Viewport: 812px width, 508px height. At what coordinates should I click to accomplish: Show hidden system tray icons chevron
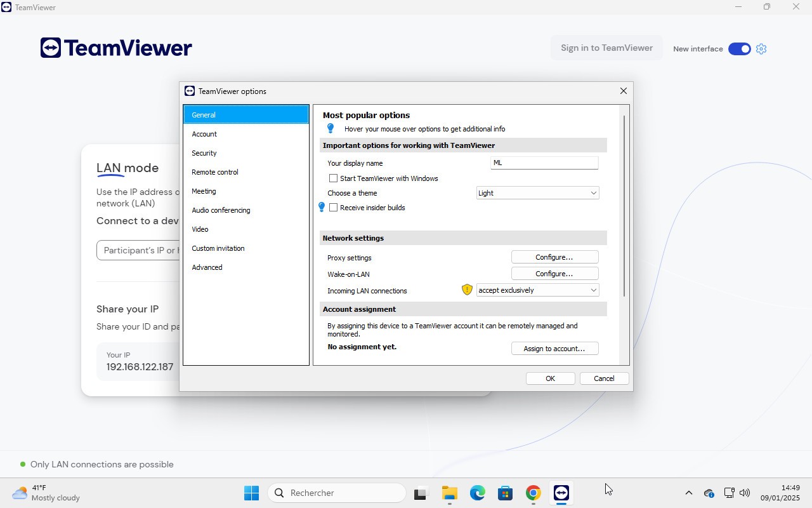click(688, 493)
